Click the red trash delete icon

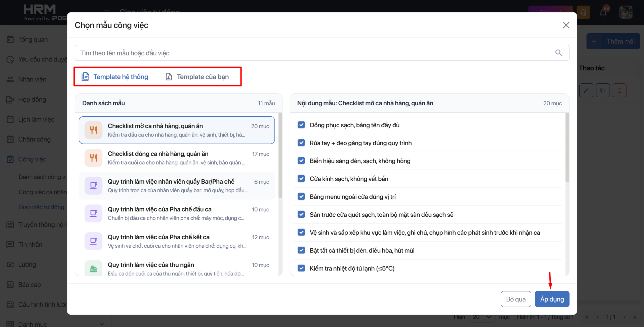coord(619,90)
